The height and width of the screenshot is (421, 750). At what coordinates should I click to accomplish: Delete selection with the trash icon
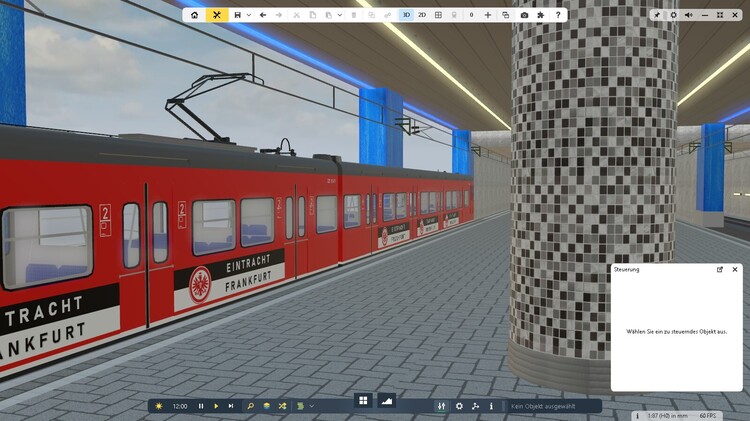(354, 15)
